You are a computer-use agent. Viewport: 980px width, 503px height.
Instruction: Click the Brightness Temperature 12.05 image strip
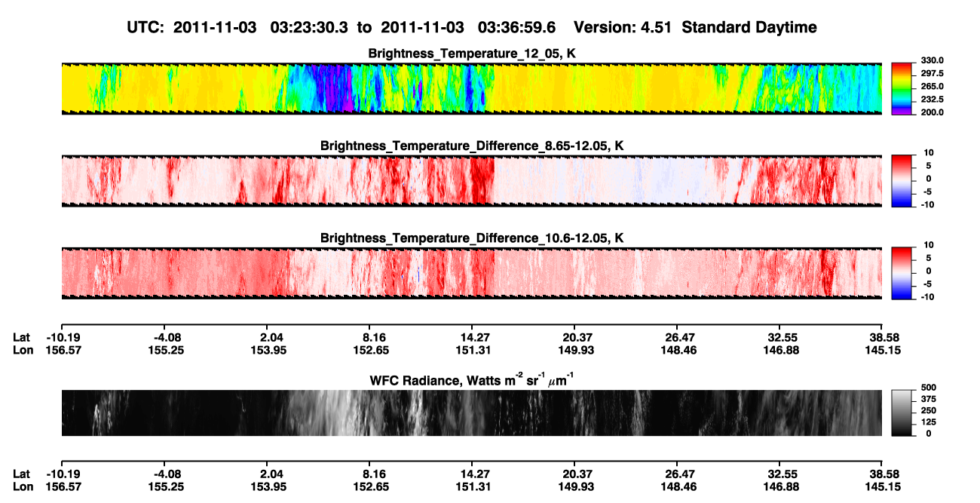(471, 88)
